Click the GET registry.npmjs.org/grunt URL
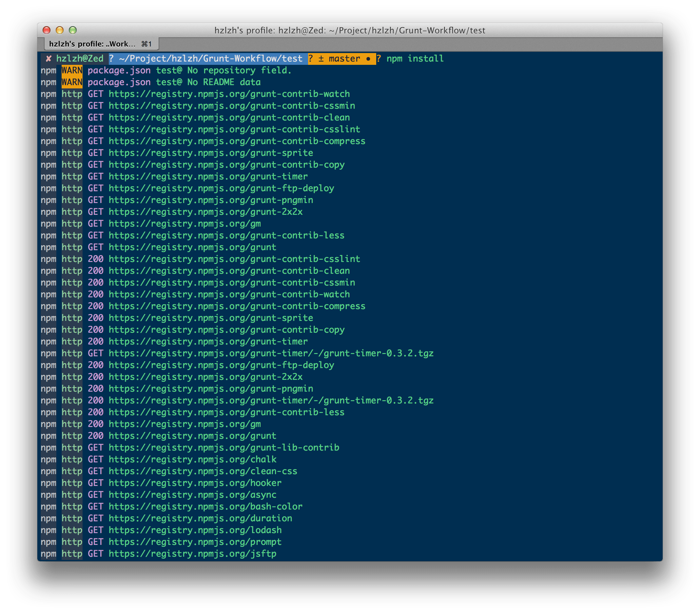Image resolution: width=700 pixels, height=613 pixels. tap(192, 247)
